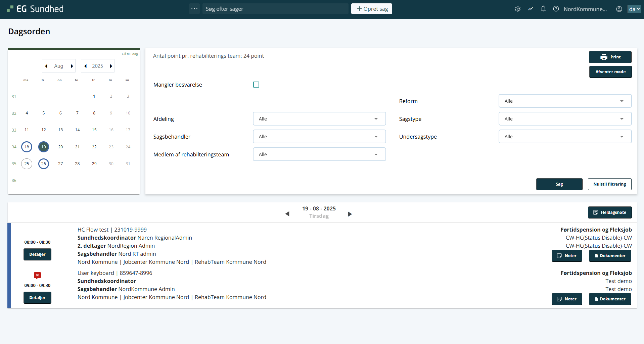Expand the Reform dropdown
This screenshot has width=644, height=344.
[x=565, y=101]
